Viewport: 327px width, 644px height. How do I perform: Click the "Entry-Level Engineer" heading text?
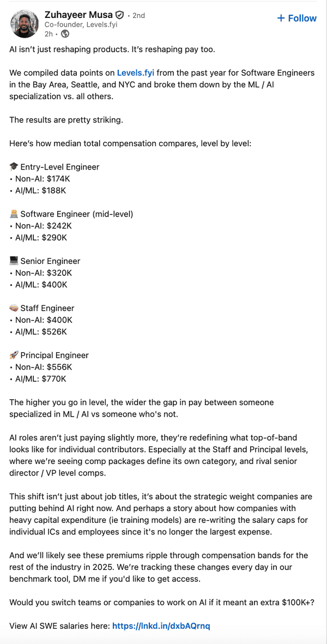pos(60,167)
